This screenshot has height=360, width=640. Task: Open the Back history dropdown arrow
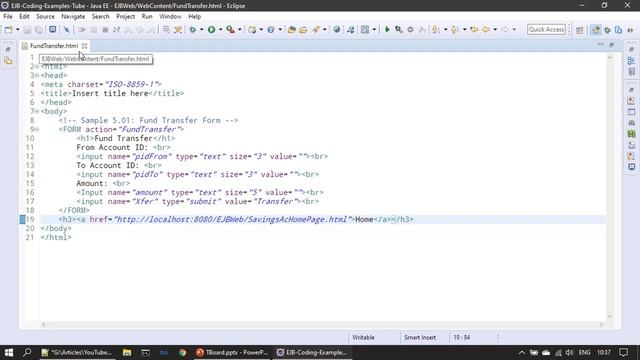495,29
